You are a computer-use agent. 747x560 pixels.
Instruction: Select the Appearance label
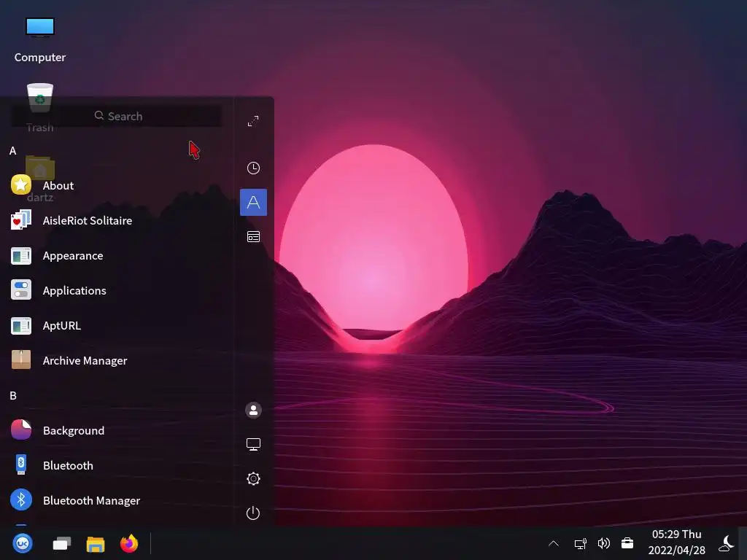[x=73, y=256]
